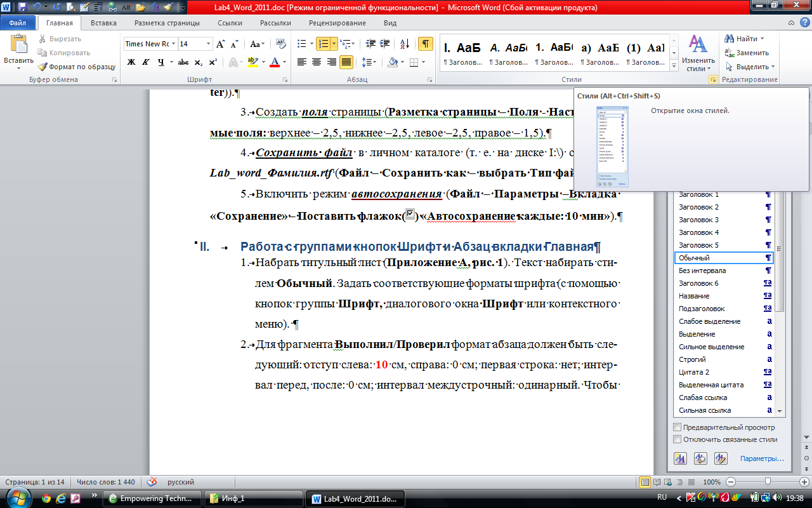The width and height of the screenshot is (812, 508).
Task: Open the Файл tab
Action: point(18,23)
